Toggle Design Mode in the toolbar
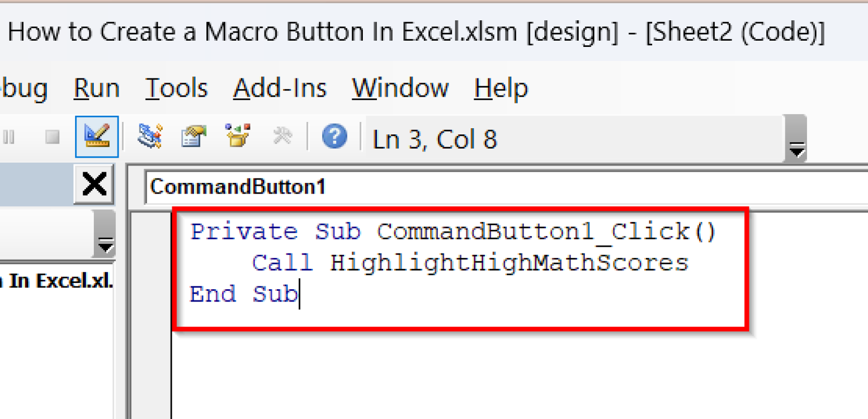This screenshot has width=868, height=419. coord(96,136)
